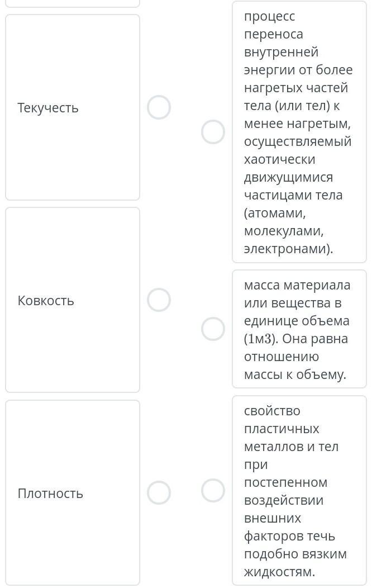This screenshot has height=588, width=372.
Task: Select radio button for mass-per-volume definition
Action: [x=213, y=329]
